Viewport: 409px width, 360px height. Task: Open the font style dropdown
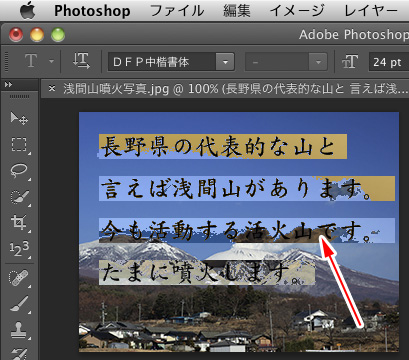(286, 62)
